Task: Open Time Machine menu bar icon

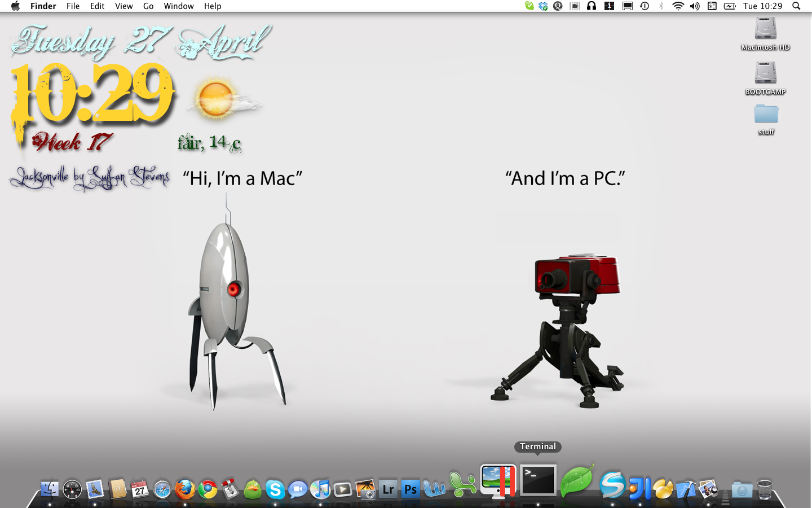Action: pos(645,6)
